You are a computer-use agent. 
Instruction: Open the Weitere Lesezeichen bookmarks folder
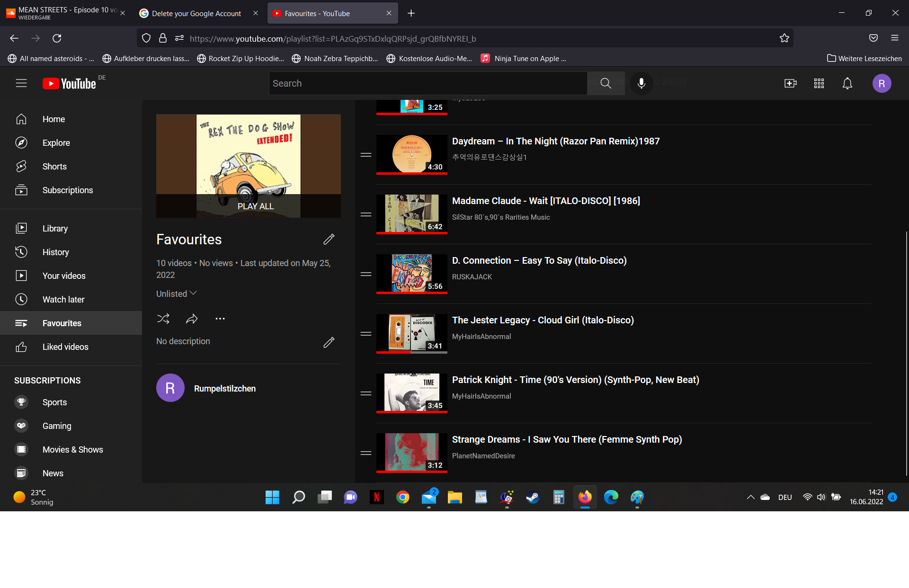point(864,58)
